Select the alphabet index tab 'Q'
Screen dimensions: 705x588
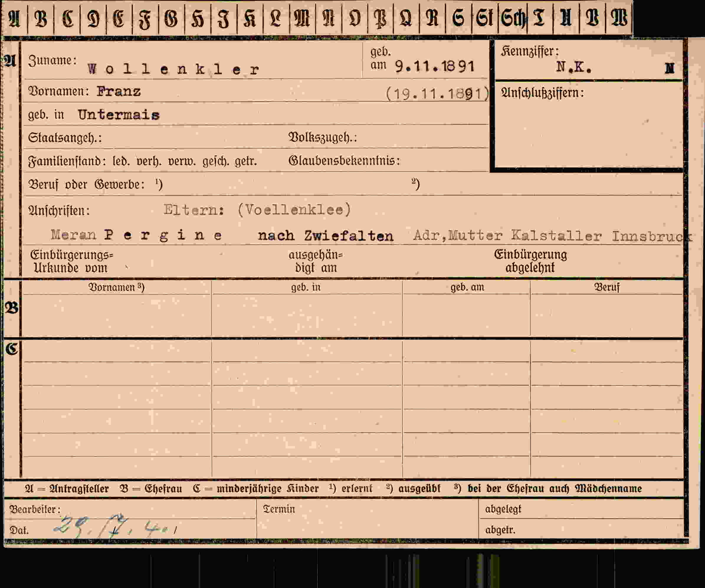[x=406, y=17]
